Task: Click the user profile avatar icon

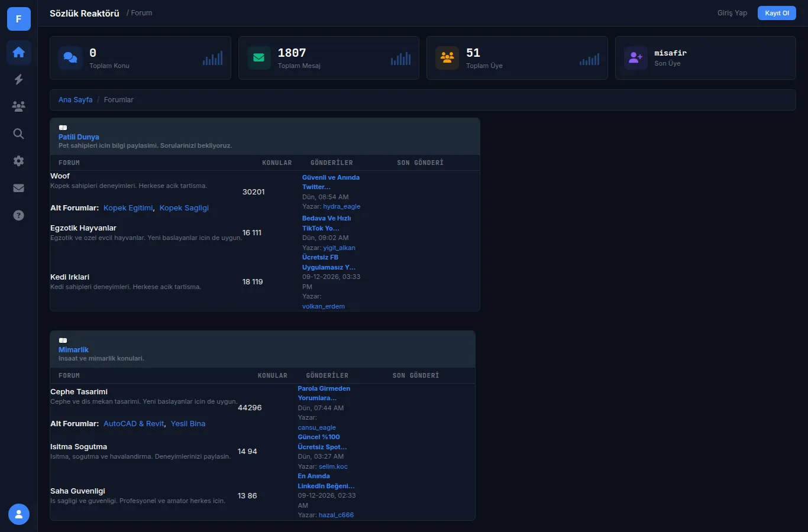Action: (x=19, y=514)
